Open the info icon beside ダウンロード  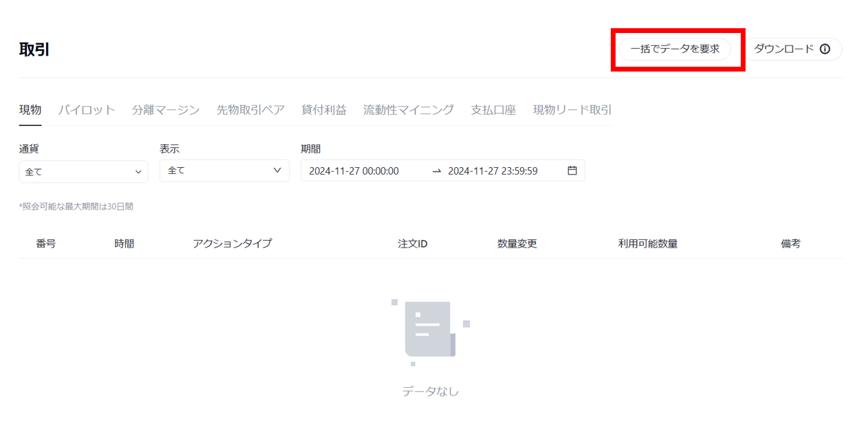[825, 50]
